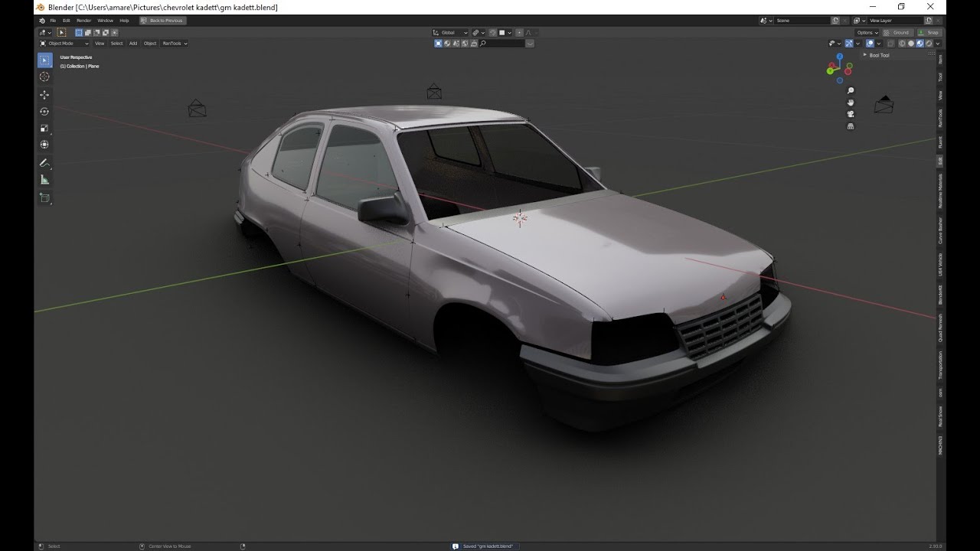Click the Blender logo icon in menu bar
This screenshot has height=551, width=980.
click(42, 21)
